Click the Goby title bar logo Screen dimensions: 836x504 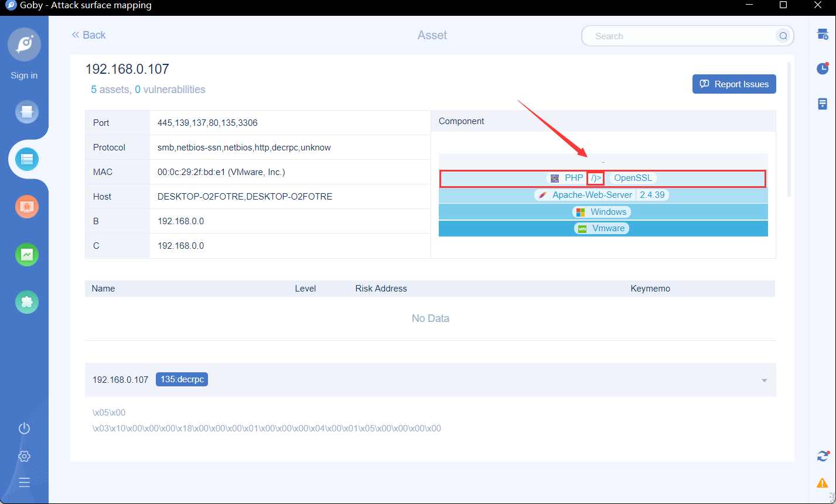(11, 5)
